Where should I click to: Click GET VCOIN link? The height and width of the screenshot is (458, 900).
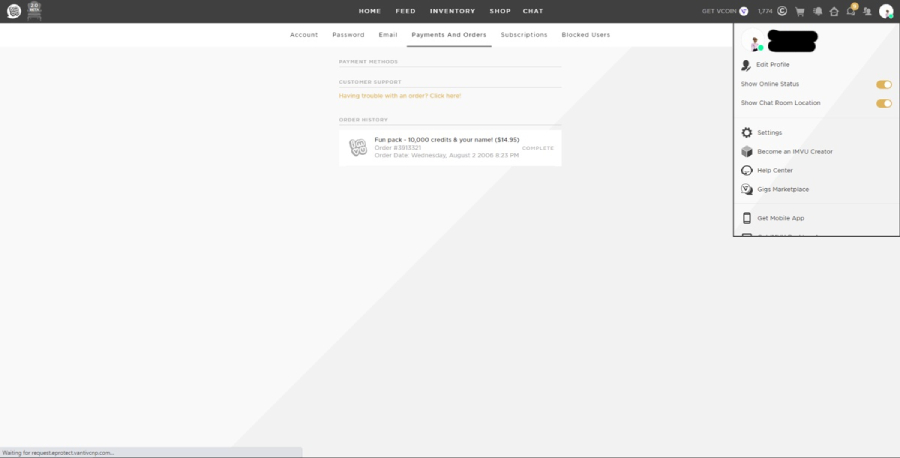[719, 11]
